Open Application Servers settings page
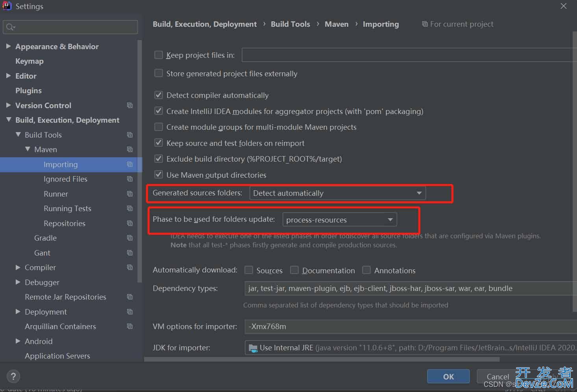Viewport: 577px width, 392px height. pos(57,356)
